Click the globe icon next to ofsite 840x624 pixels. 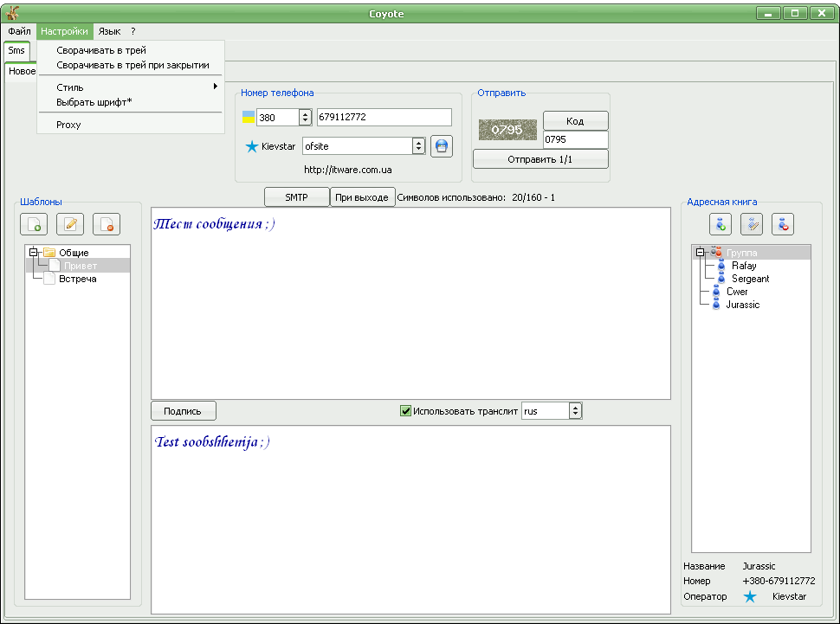point(442,146)
